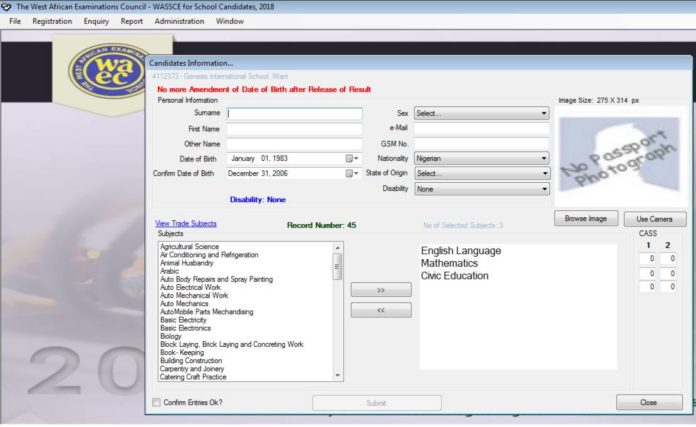The width and height of the screenshot is (696, 427).
Task: Open the Window menu
Action: 229,21
